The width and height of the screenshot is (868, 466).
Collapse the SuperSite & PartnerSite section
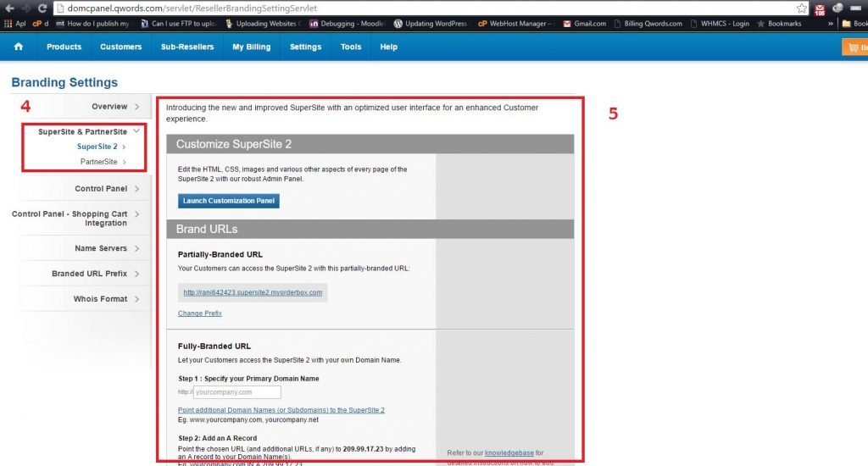(x=88, y=131)
